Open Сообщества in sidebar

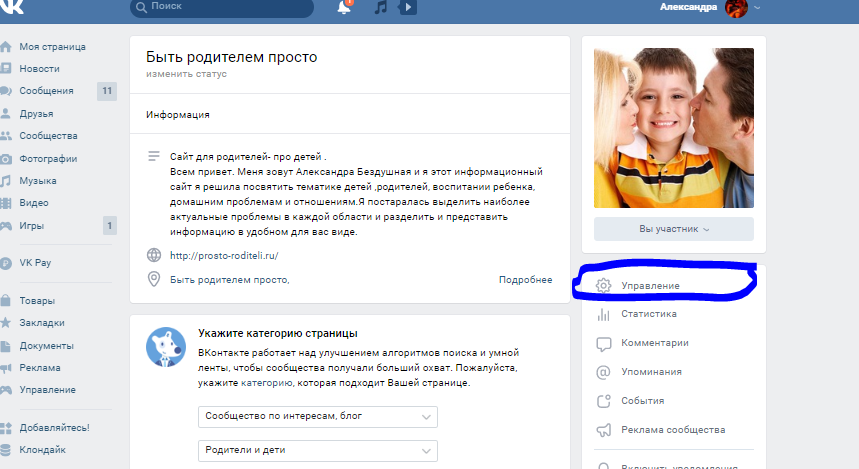click(x=48, y=136)
